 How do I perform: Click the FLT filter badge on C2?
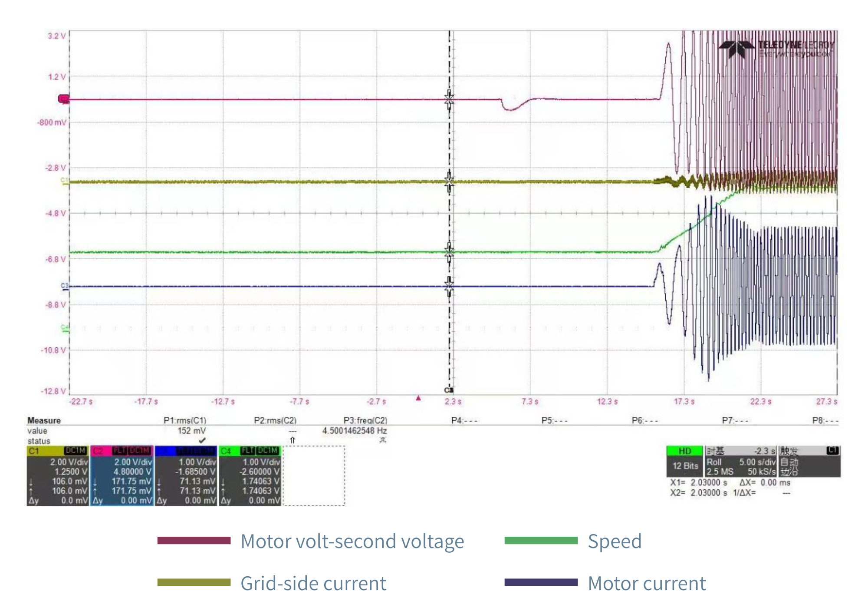120,450
